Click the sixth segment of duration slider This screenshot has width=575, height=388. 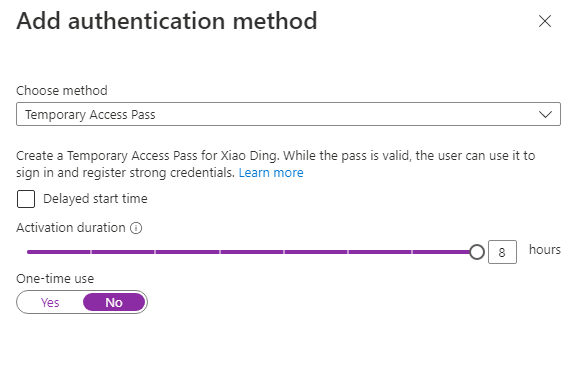pos(380,252)
